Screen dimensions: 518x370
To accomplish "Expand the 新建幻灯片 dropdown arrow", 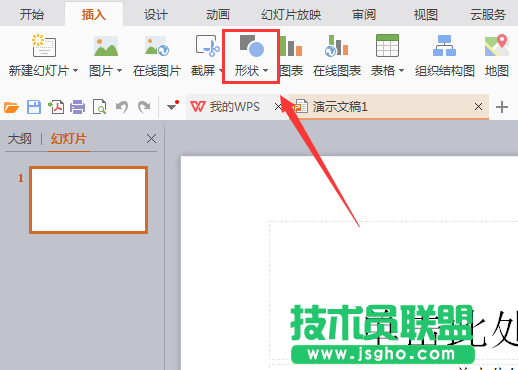I will coord(75,71).
